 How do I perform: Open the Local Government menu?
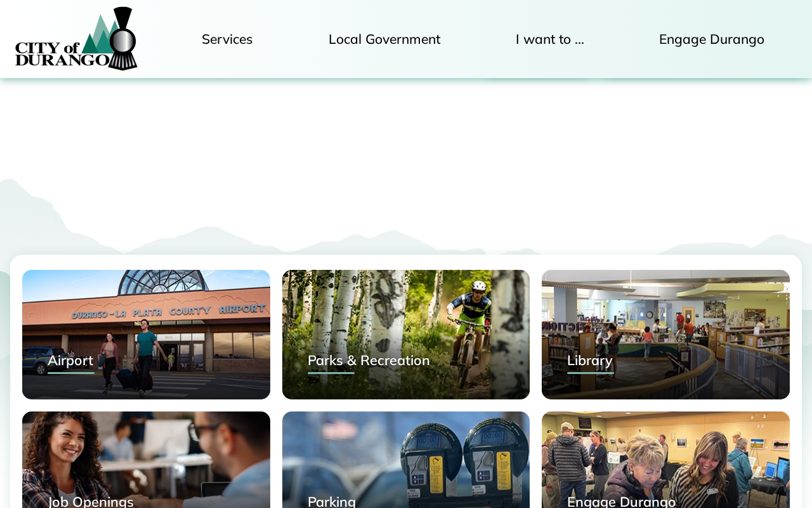pos(384,39)
